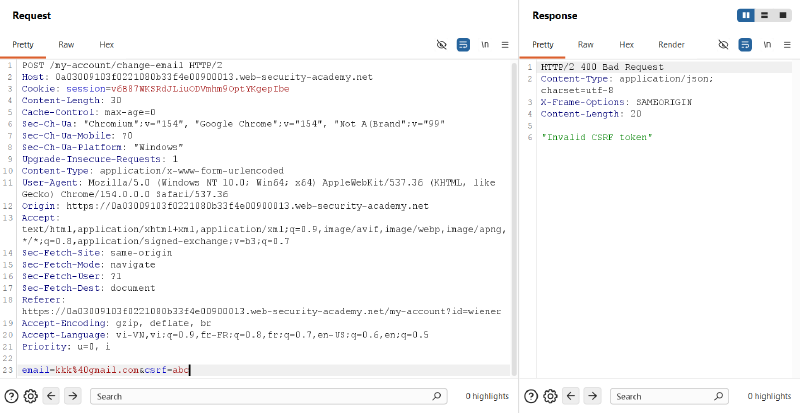Select combined tabbed layout icon

(x=783, y=15)
